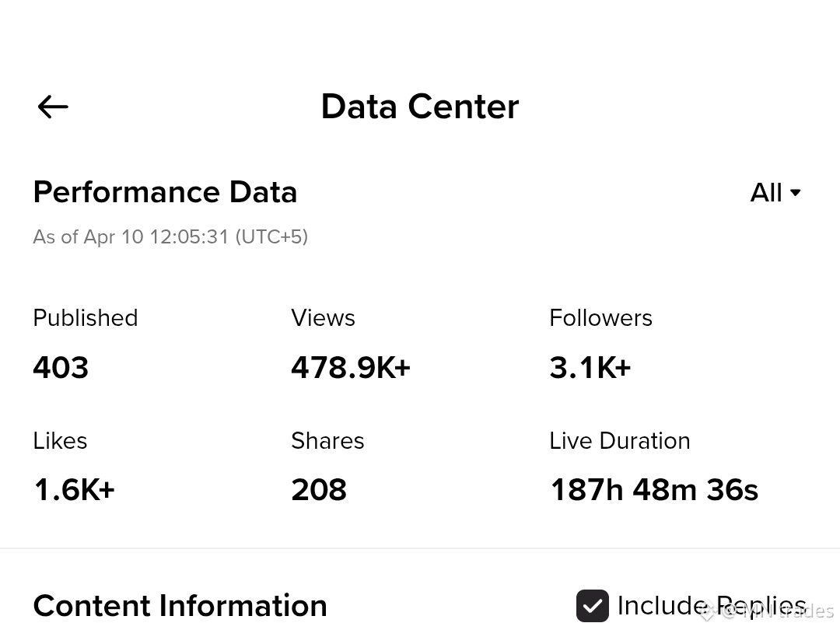Tap the Include Replies label
Image resolution: width=840 pixels, height=630 pixels.
[712, 606]
